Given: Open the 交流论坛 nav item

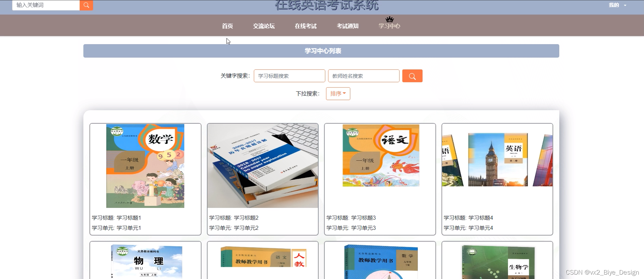Looking at the screenshot, I should coord(264,26).
